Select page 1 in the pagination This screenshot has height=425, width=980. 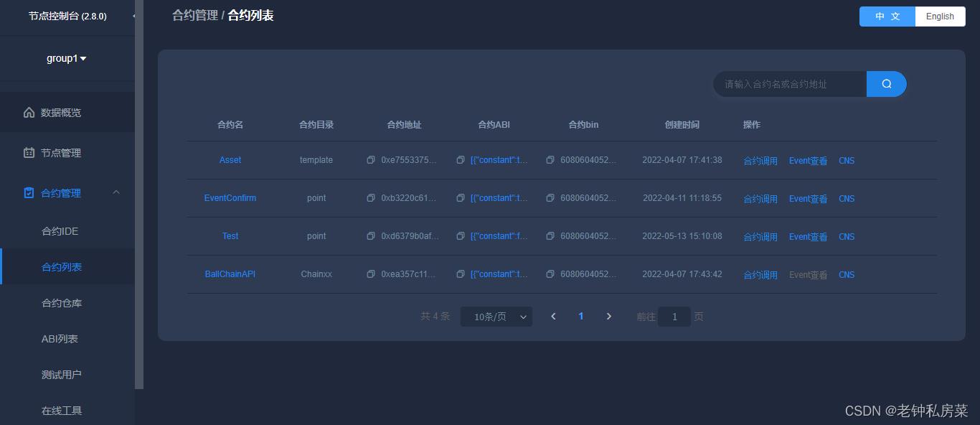pos(581,317)
